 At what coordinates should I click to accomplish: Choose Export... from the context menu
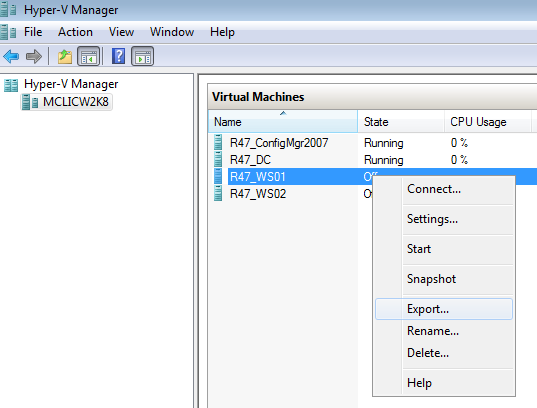click(x=444, y=309)
